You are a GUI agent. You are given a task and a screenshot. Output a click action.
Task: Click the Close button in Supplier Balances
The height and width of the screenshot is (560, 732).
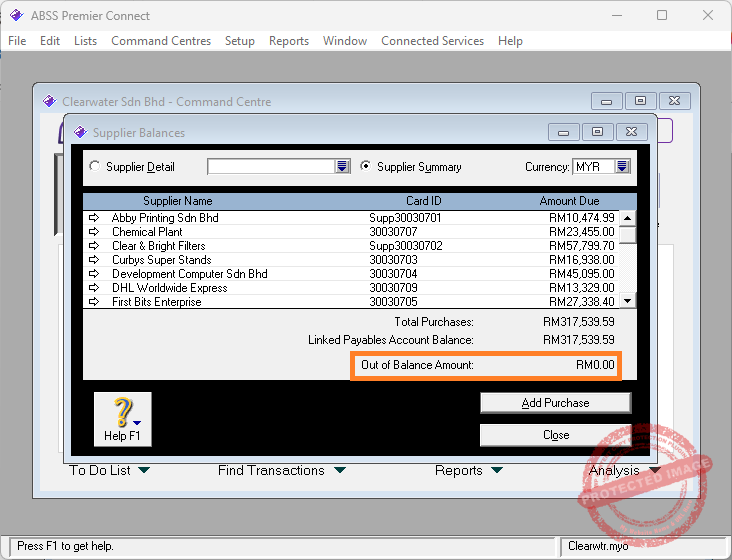tap(556, 435)
